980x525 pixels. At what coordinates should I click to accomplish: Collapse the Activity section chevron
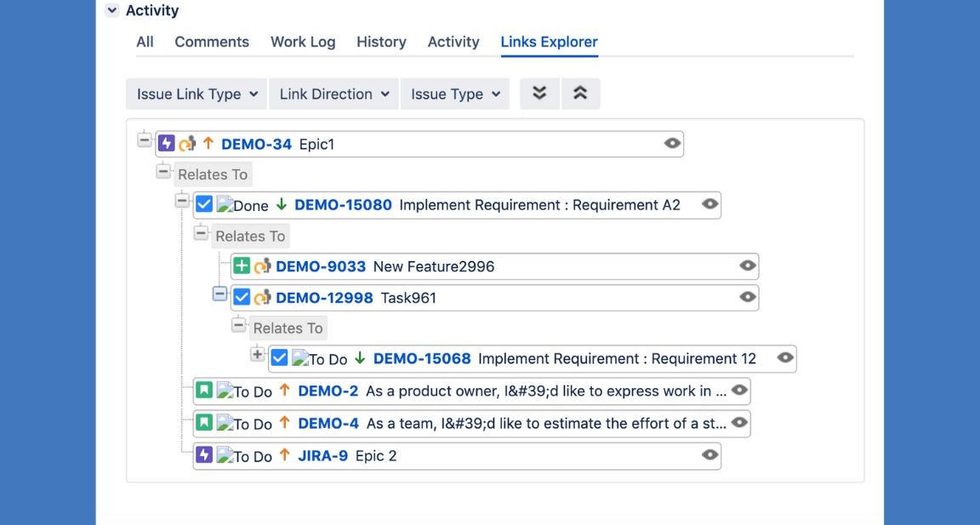(x=112, y=11)
